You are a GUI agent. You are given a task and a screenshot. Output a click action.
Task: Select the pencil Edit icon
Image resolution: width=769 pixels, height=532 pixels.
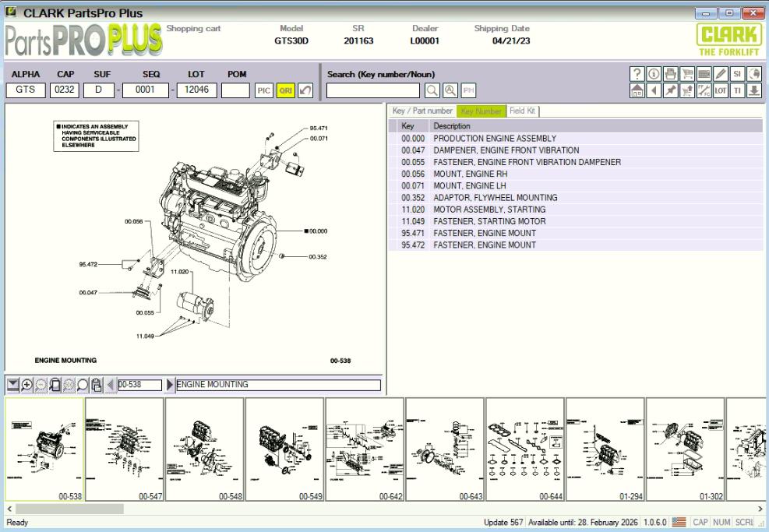click(x=721, y=75)
